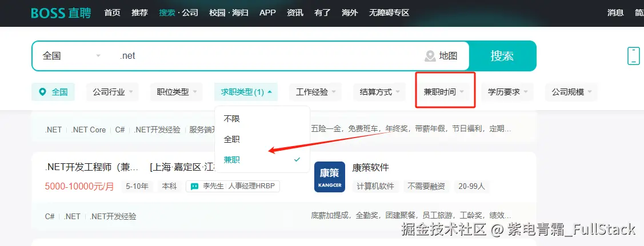Open the 资讯 nav item
Screen dimensions: 644x246
pyautogui.click(x=295, y=13)
